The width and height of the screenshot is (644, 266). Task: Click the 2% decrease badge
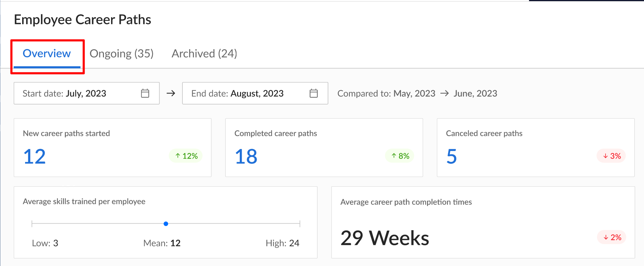click(x=611, y=237)
